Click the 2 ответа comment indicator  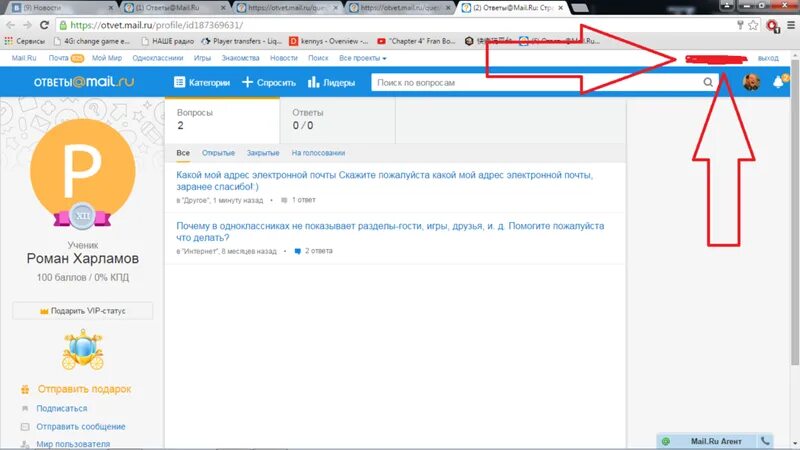pos(313,251)
